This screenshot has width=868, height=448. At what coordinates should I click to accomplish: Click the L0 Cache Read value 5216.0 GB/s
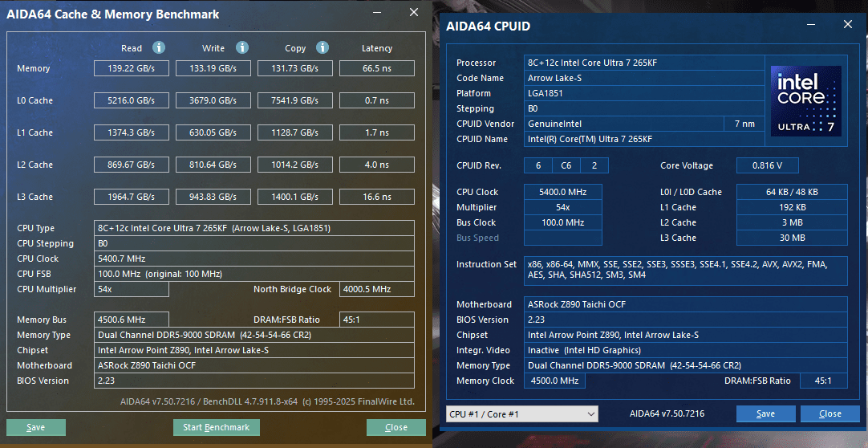(x=132, y=101)
